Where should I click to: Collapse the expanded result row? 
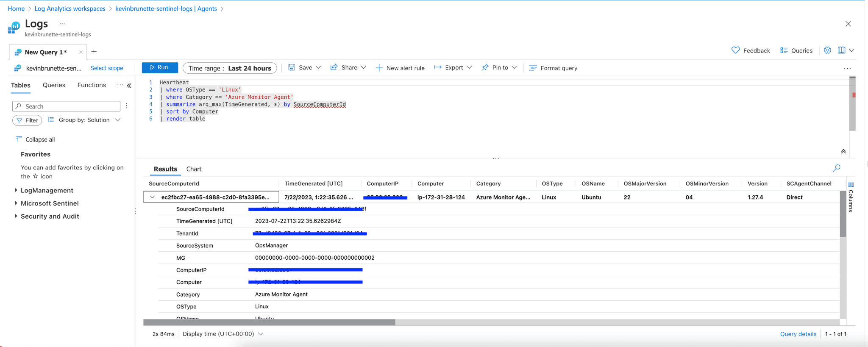click(152, 197)
